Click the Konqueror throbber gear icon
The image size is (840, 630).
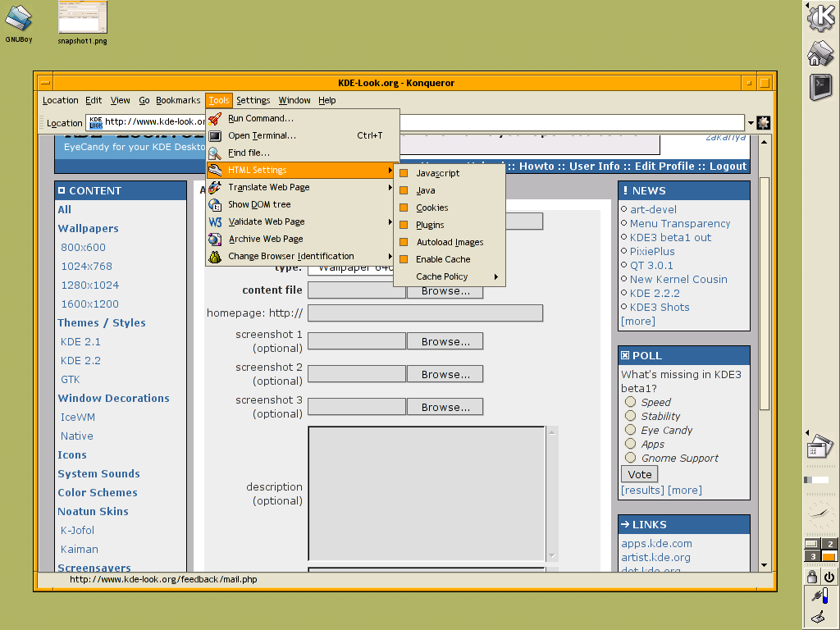764,123
